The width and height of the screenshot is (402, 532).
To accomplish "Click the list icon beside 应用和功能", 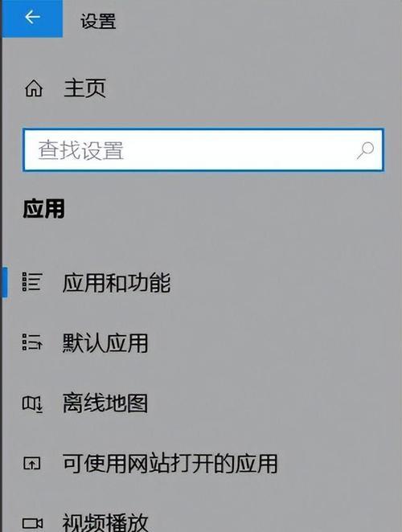I will [x=32, y=281].
